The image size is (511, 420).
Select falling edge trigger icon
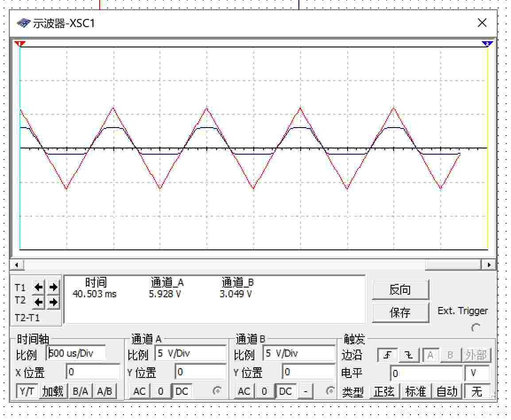409,355
